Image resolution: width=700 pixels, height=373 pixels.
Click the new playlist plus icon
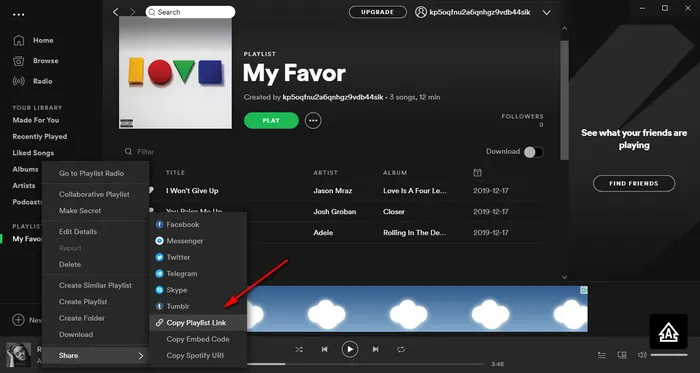coord(18,319)
